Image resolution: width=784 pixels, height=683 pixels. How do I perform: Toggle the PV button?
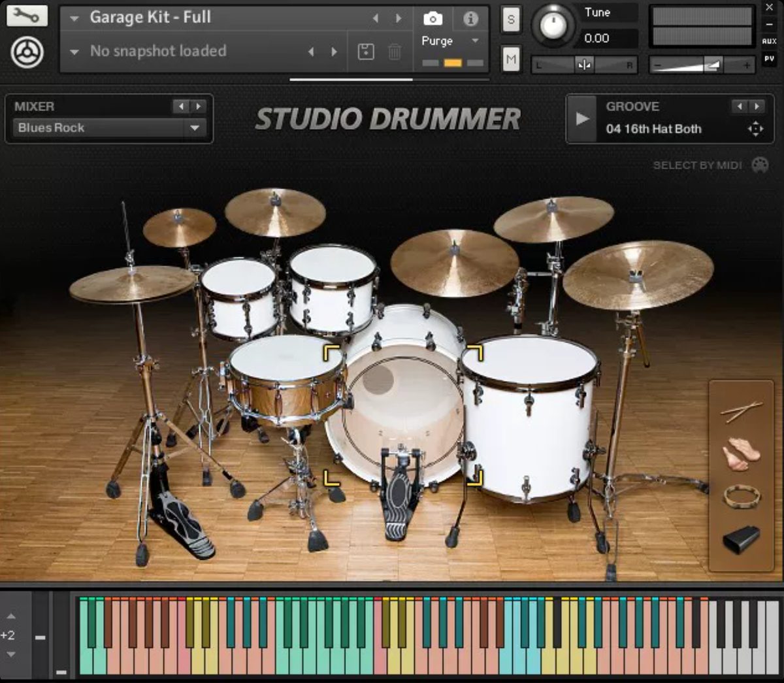769,58
